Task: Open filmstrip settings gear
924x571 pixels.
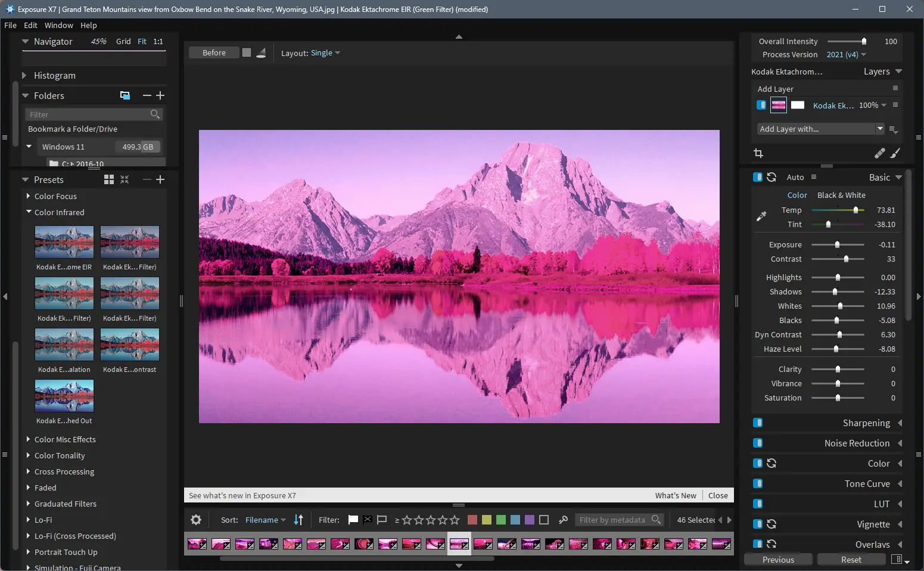Action: 196,520
